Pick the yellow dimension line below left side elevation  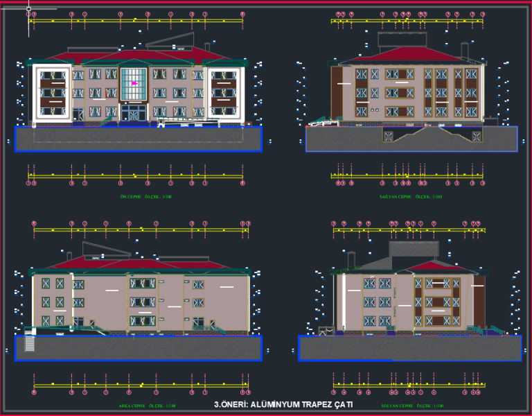(409, 385)
